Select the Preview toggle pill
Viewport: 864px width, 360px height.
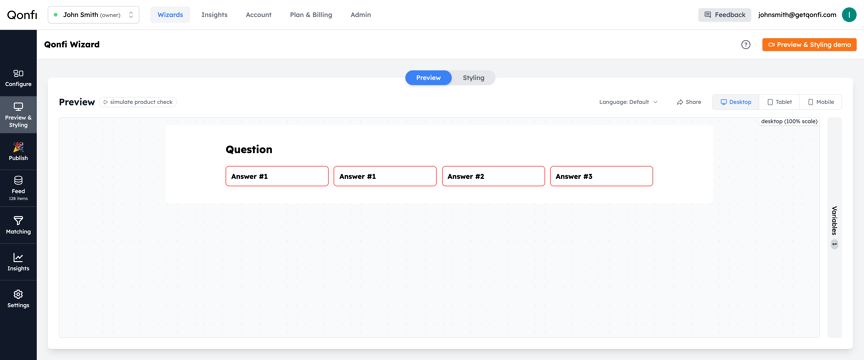point(428,78)
